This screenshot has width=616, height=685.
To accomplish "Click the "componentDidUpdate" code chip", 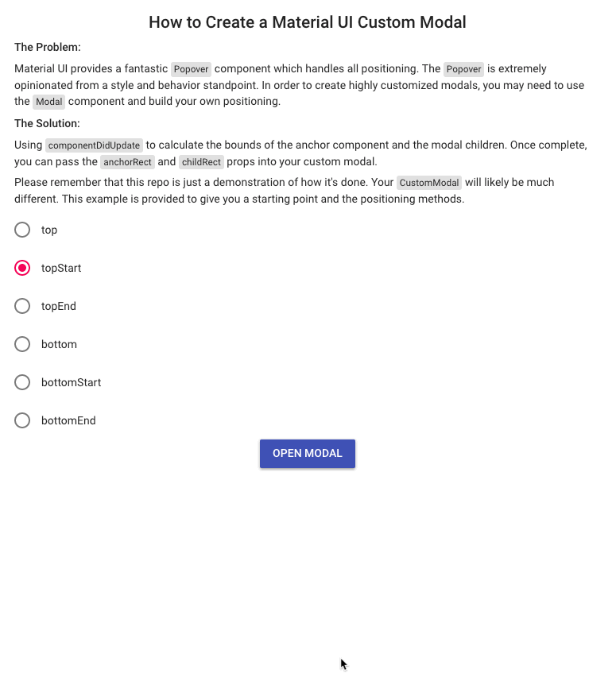I will coord(93,145).
